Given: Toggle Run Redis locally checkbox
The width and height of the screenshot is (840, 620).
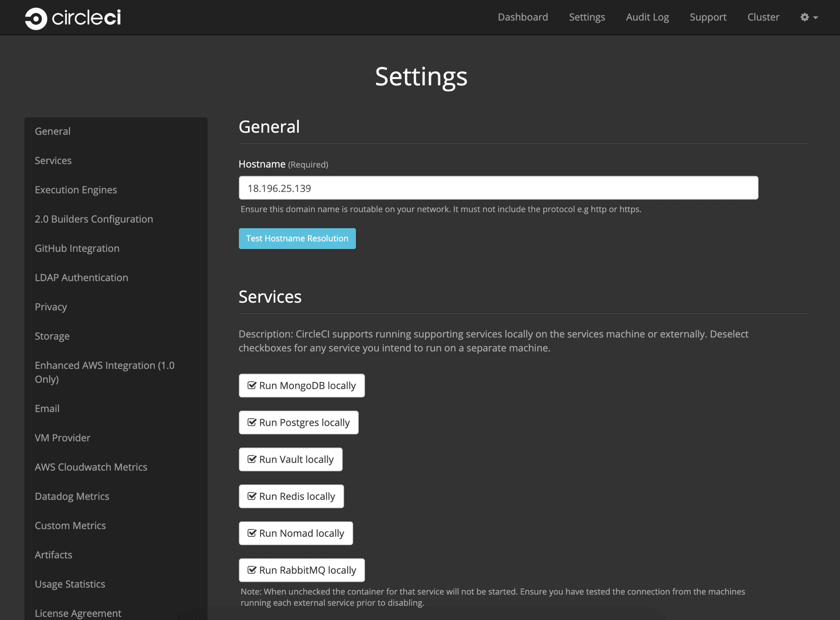Looking at the screenshot, I should coord(291,496).
